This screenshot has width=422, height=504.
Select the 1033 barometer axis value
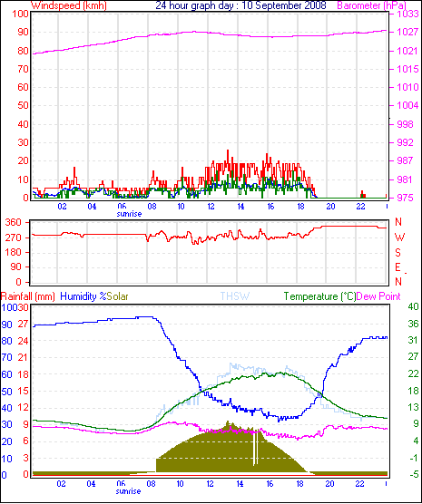pos(407,14)
